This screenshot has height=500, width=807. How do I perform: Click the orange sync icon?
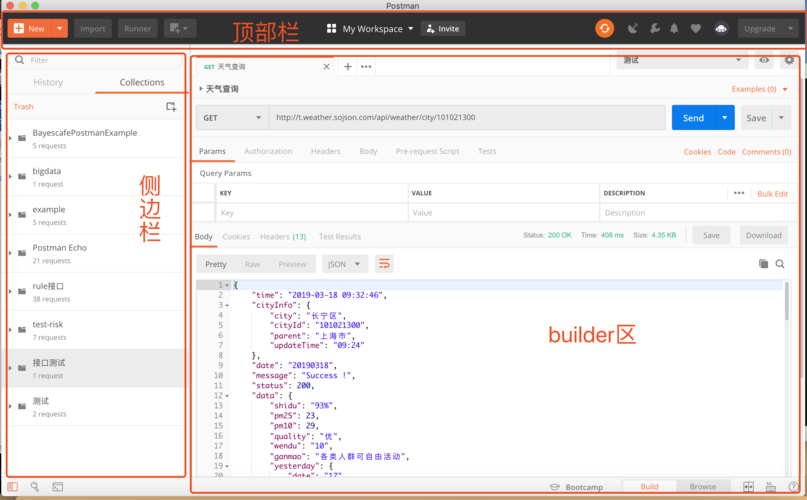[604, 29]
